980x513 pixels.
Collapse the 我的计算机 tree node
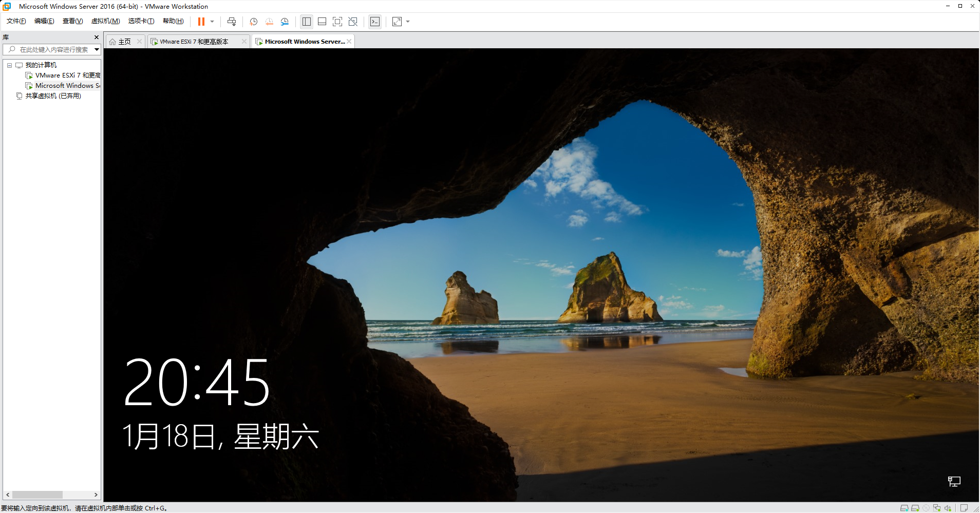9,65
